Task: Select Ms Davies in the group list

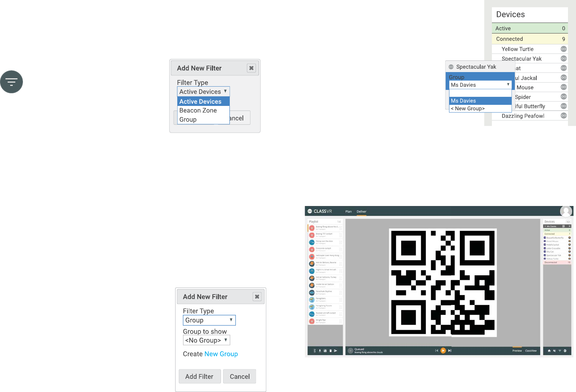Action: click(x=480, y=101)
